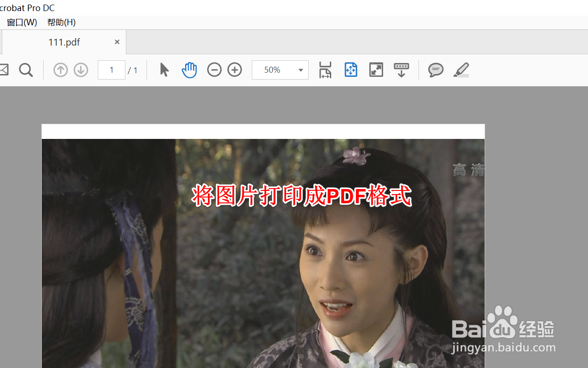Image resolution: width=588 pixels, height=368 pixels.
Task: Switch to the 111.pdf tab
Action: [64, 42]
